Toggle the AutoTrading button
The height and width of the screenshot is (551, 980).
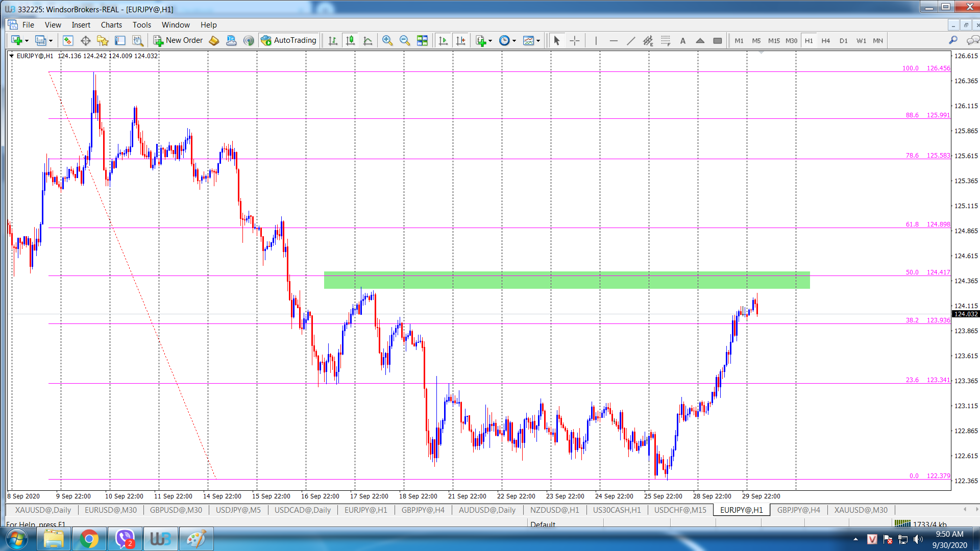(288, 40)
